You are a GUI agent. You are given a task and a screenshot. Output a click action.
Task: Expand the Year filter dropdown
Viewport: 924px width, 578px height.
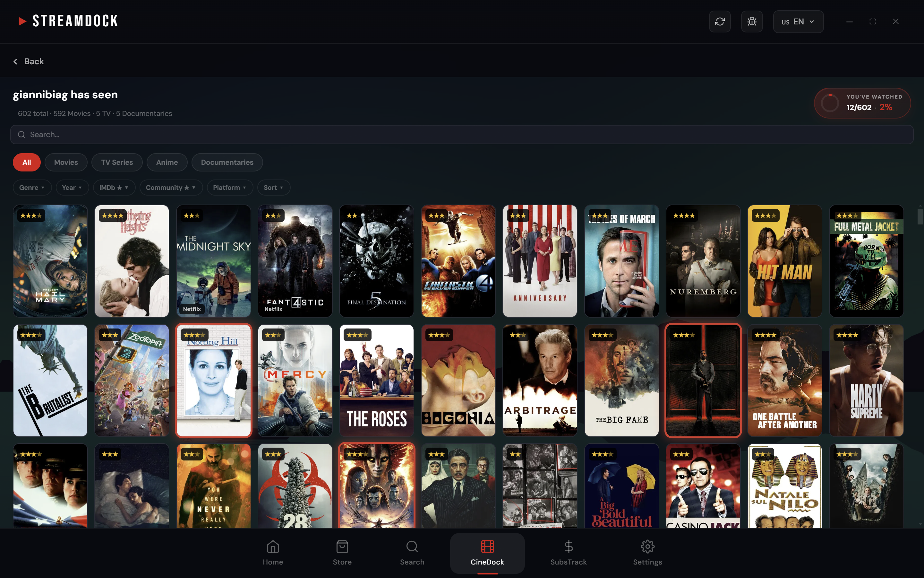coord(72,188)
